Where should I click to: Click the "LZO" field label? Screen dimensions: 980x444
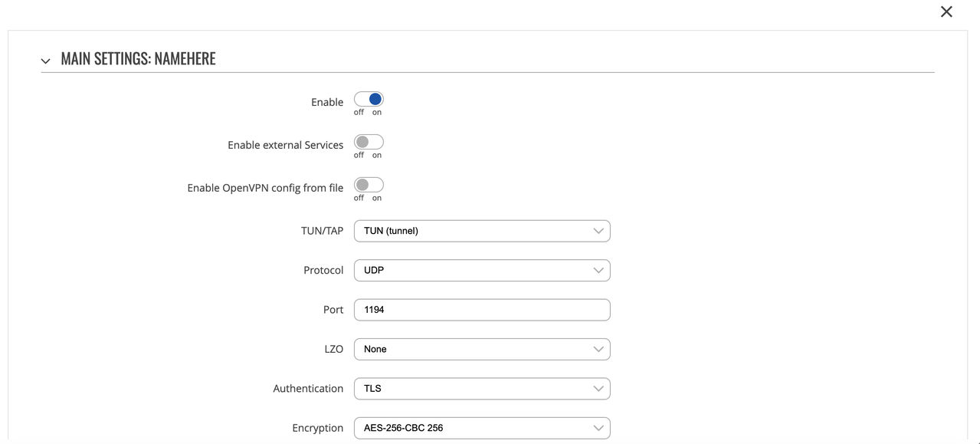[x=333, y=350]
